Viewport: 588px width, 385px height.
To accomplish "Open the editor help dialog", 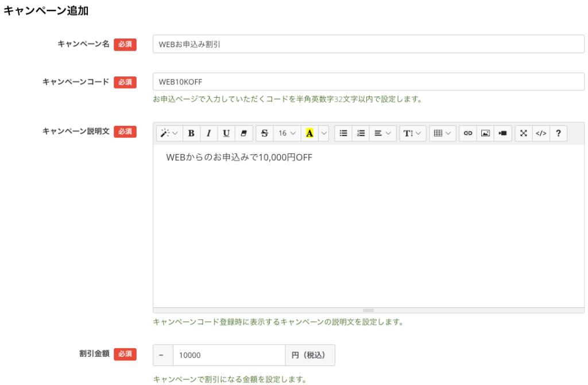I will click(x=558, y=133).
